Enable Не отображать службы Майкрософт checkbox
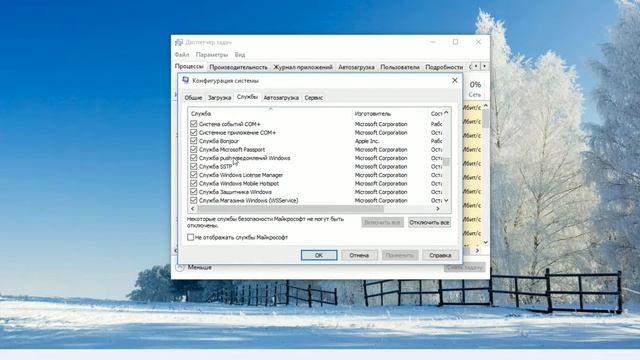Viewport: 640px width, 360px height. pyautogui.click(x=191, y=237)
